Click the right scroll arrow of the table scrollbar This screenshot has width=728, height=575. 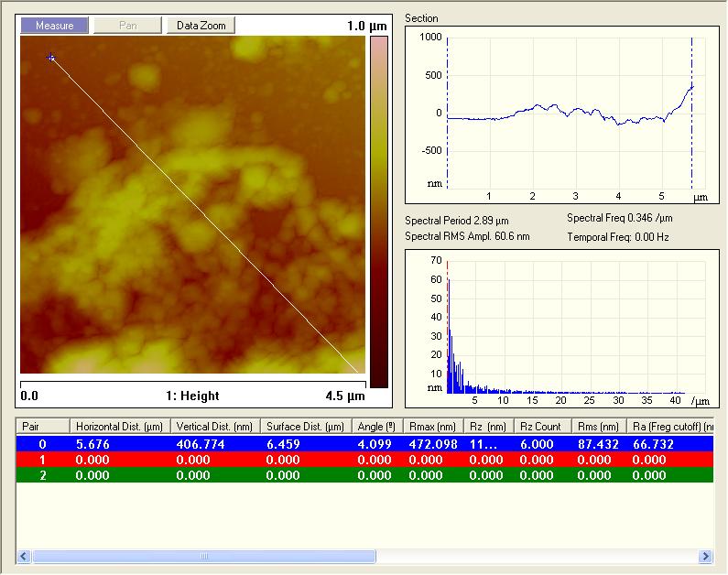tap(706, 556)
